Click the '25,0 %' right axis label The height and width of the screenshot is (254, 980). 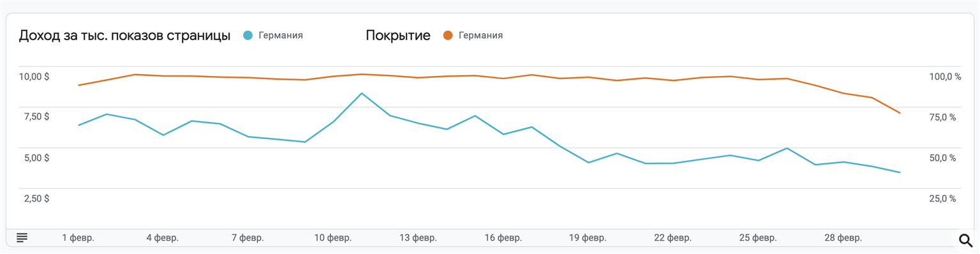click(x=943, y=198)
